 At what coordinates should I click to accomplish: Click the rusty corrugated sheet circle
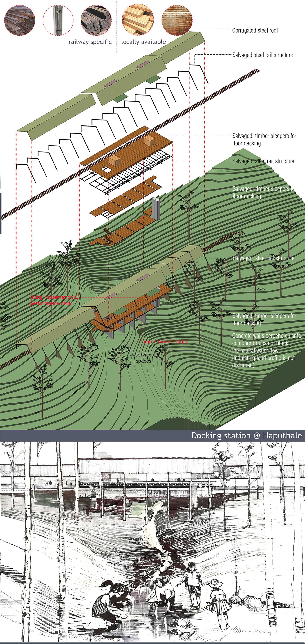tap(177, 20)
